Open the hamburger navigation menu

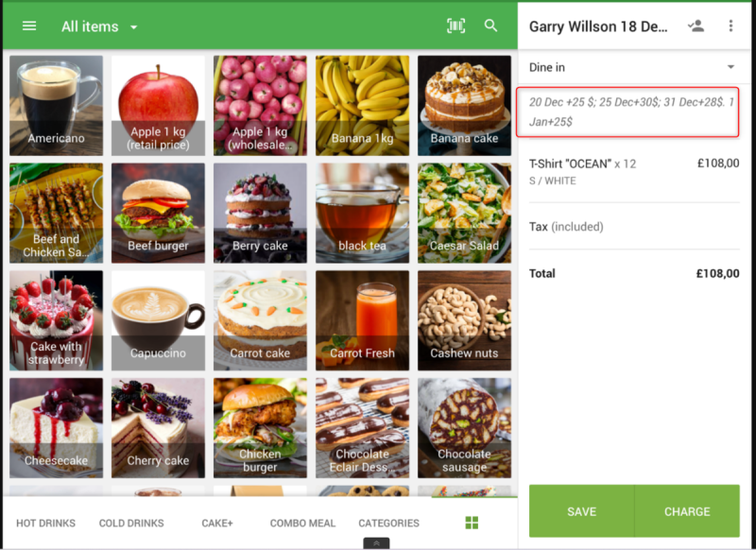29,26
